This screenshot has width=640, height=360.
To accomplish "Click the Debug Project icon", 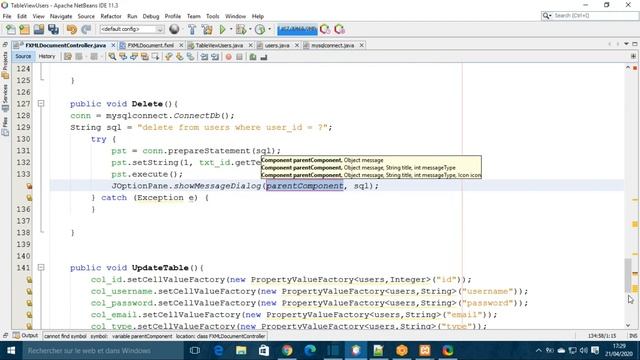I will pyautogui.click(x=241, y=29).
